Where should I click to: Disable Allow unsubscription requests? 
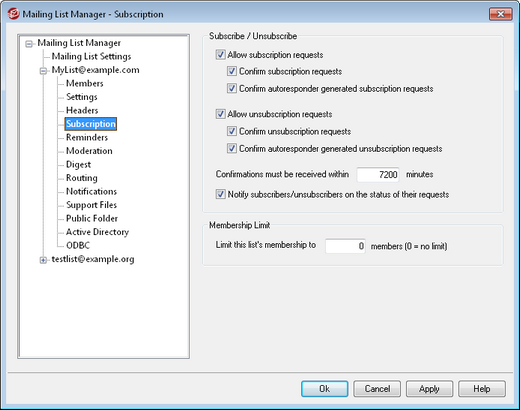point(221,114)
